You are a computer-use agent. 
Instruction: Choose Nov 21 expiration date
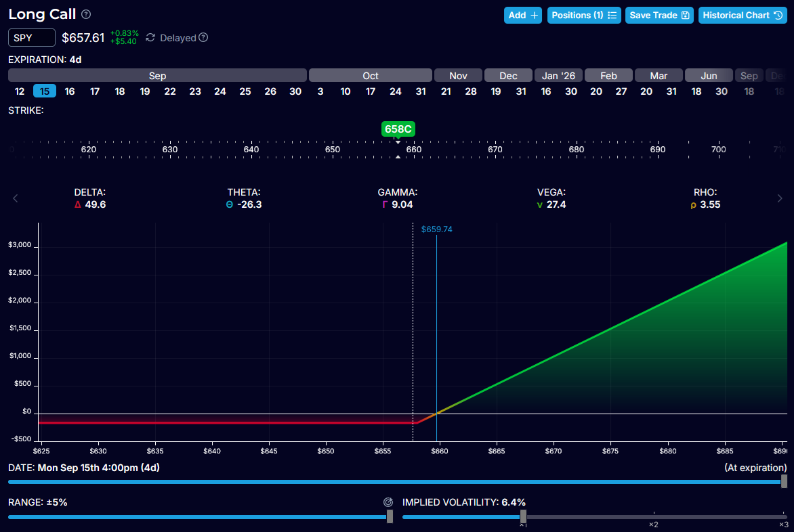click(446, 91)
